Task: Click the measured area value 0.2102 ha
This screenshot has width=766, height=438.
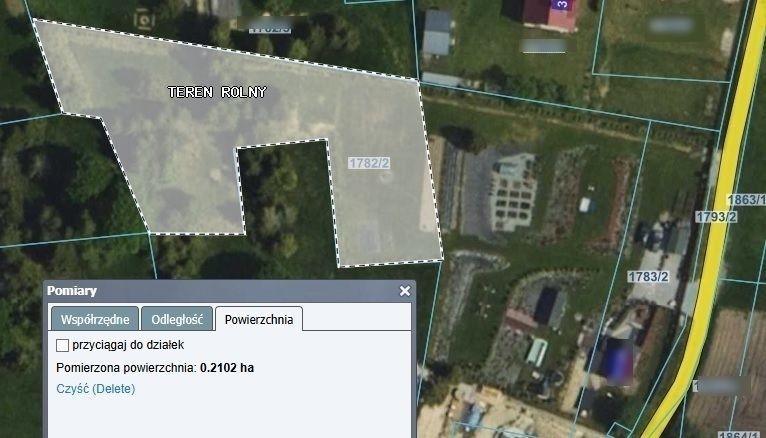Action: (x=227, y=367)
